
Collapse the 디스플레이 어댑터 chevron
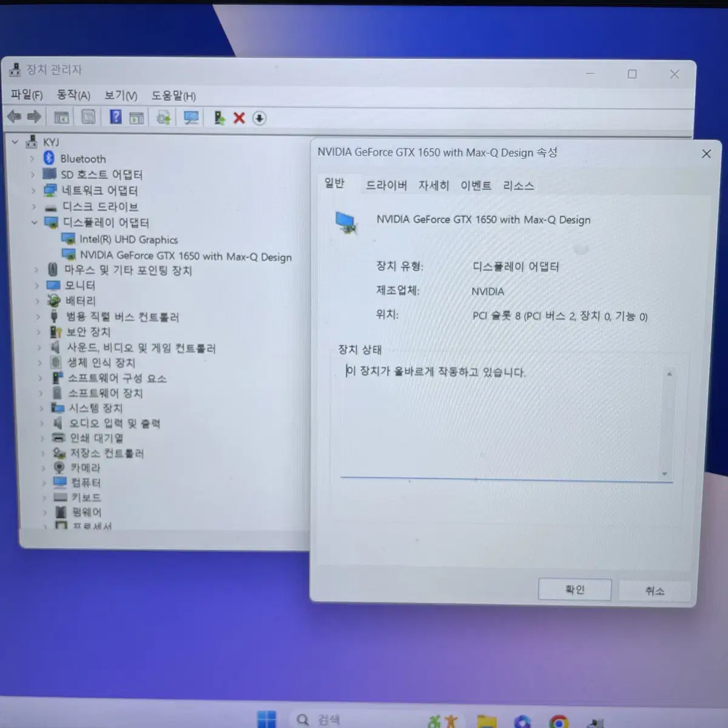35,222
